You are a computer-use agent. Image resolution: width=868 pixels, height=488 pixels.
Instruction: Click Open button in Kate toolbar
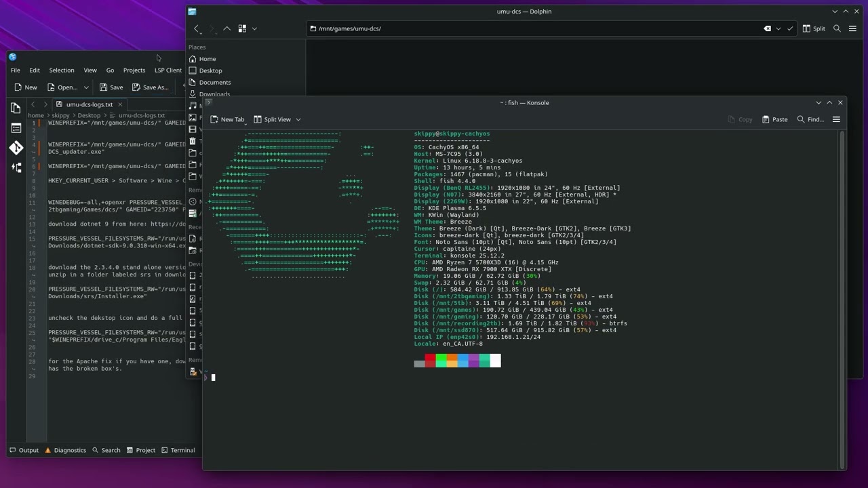click(62, 87)
